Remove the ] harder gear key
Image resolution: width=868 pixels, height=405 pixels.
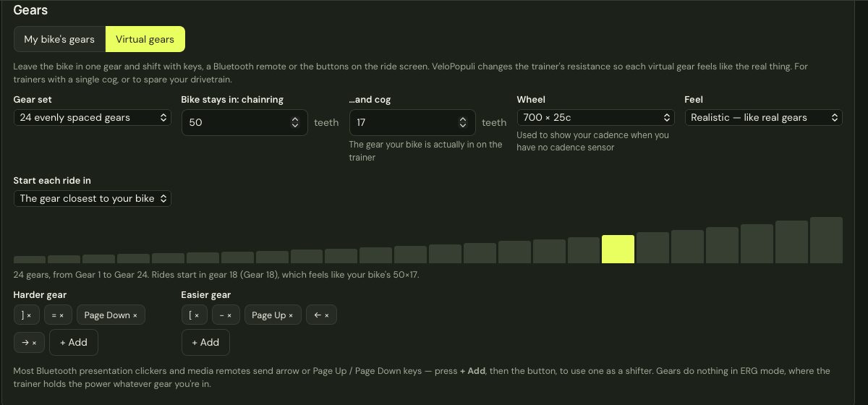click(29, 315)
